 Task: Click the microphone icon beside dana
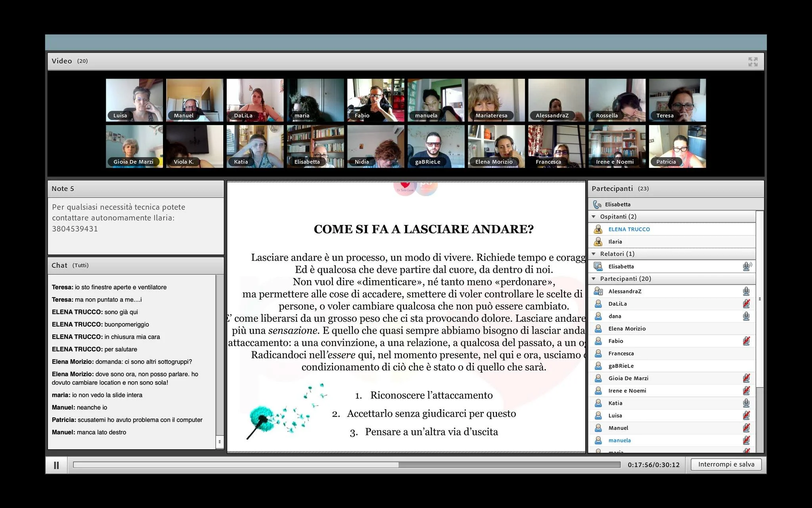(x=746, y=316)
